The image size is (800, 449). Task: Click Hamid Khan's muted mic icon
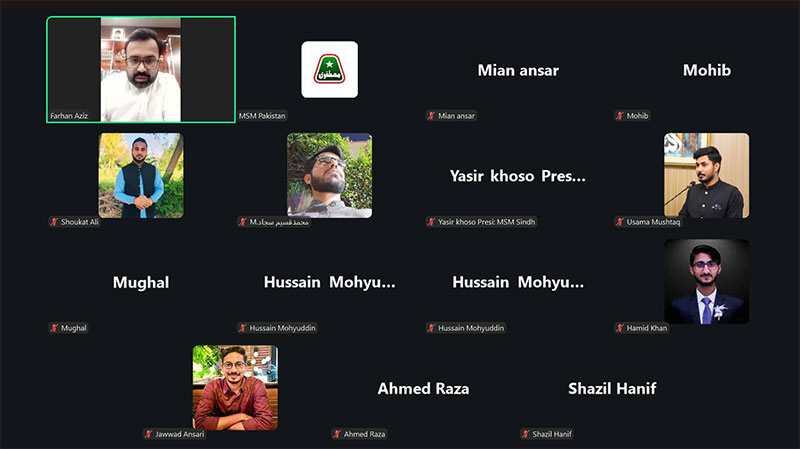click(620, 328)
